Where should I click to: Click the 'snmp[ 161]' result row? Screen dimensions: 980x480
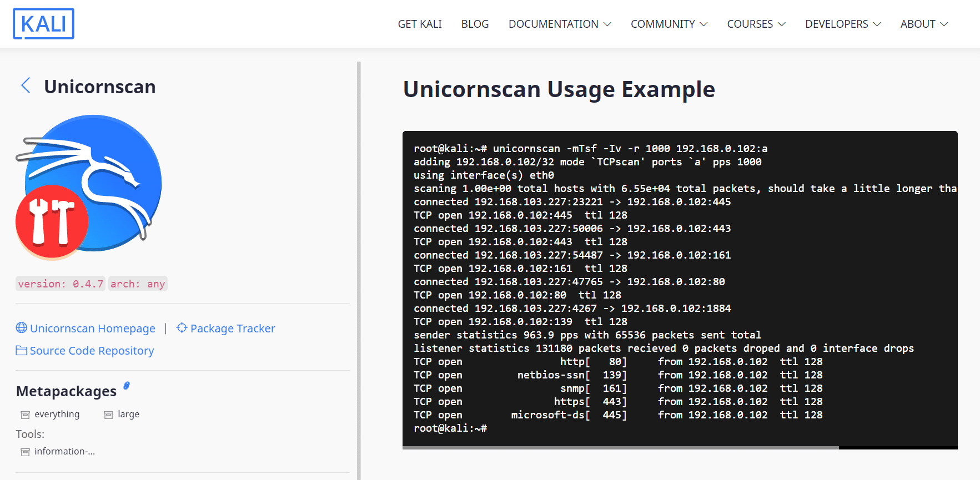pyautogui.click(x=618, y=388)
